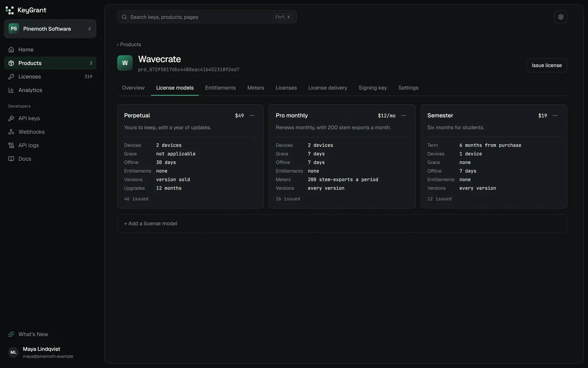Go to Home in the sidebar
Image resolution: width=588 pixels, height=368 pixels.
pyautogui.click(x=50, y=50)
